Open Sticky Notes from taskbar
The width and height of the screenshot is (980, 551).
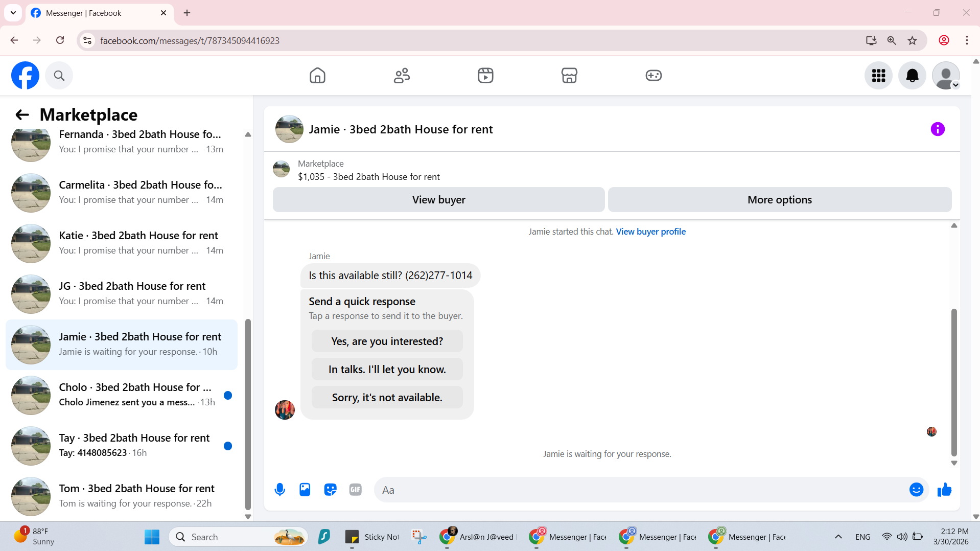[372, 537]
